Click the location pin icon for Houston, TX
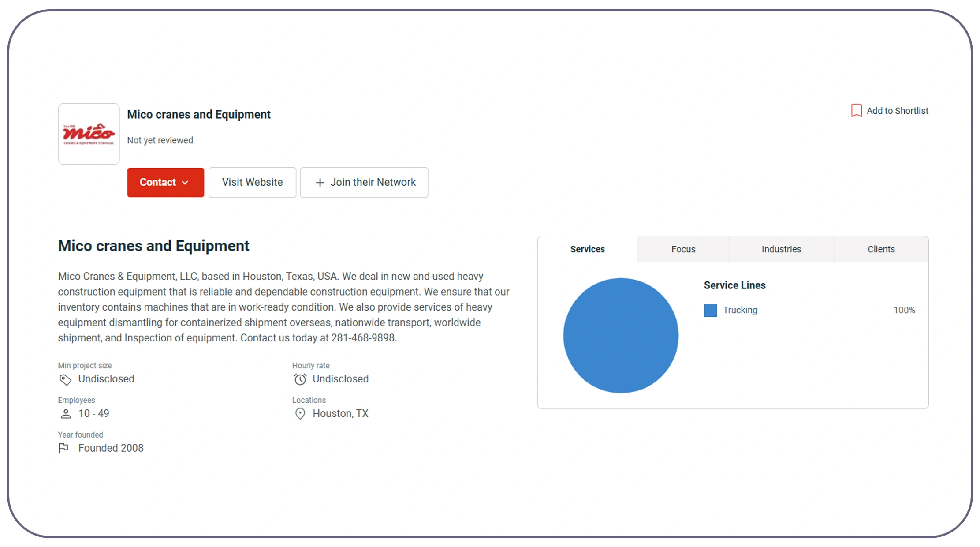 [300, 414]
